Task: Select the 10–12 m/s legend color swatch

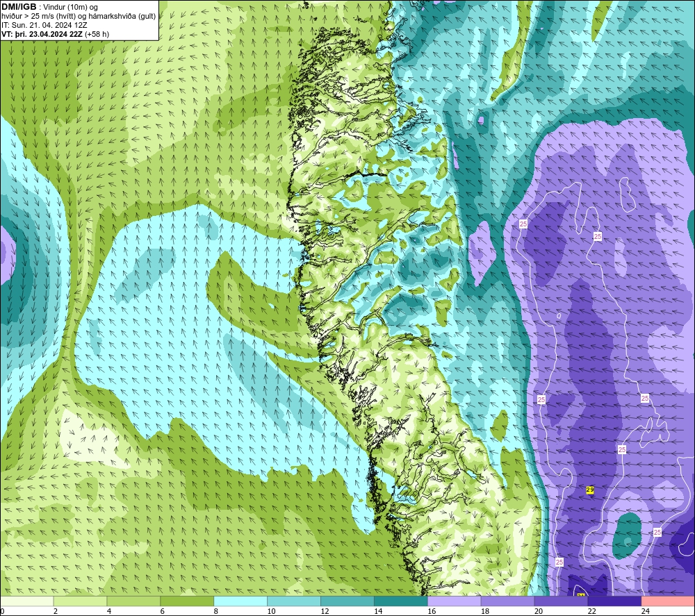Action: (x=294, y=601)
